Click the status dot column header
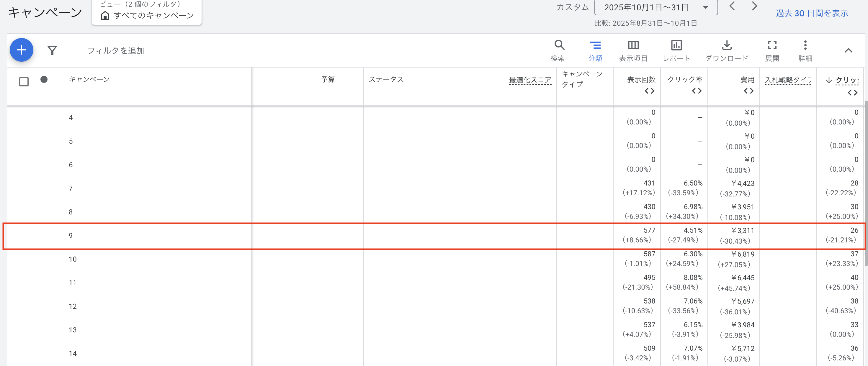 (x=44, y=79)
